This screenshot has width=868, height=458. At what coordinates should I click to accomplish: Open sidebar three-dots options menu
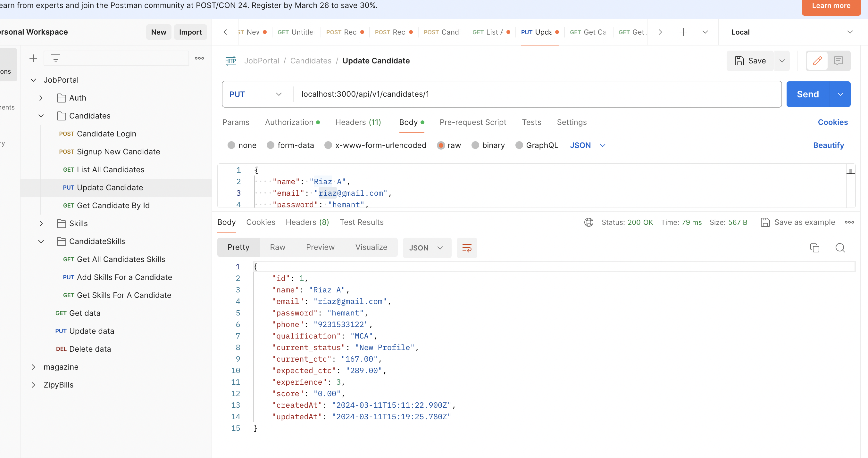199,58
